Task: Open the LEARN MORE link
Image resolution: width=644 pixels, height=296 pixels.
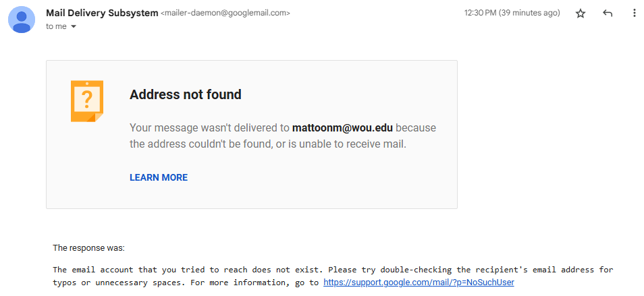Action: (159, 177)
